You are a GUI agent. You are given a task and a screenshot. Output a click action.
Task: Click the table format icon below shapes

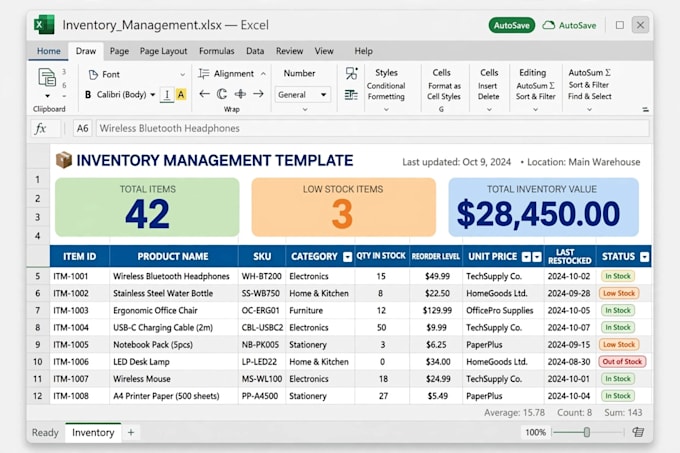pos(351,95)
